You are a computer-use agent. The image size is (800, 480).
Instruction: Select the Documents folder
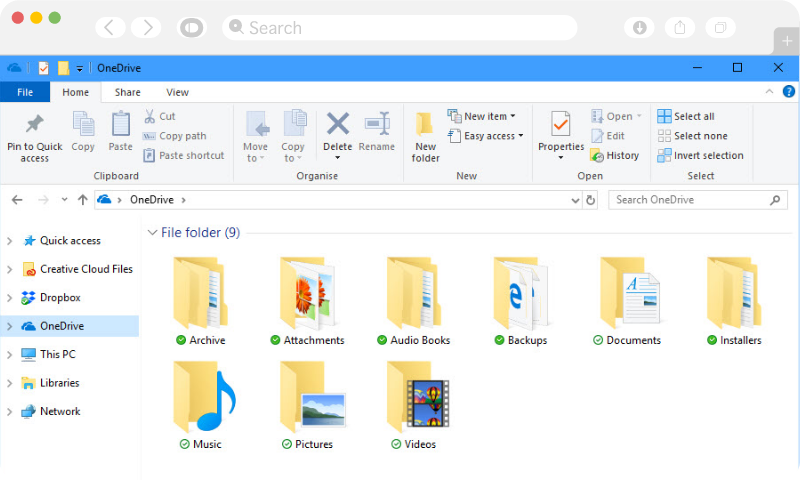pyautogui.click(x=628, y=301)
